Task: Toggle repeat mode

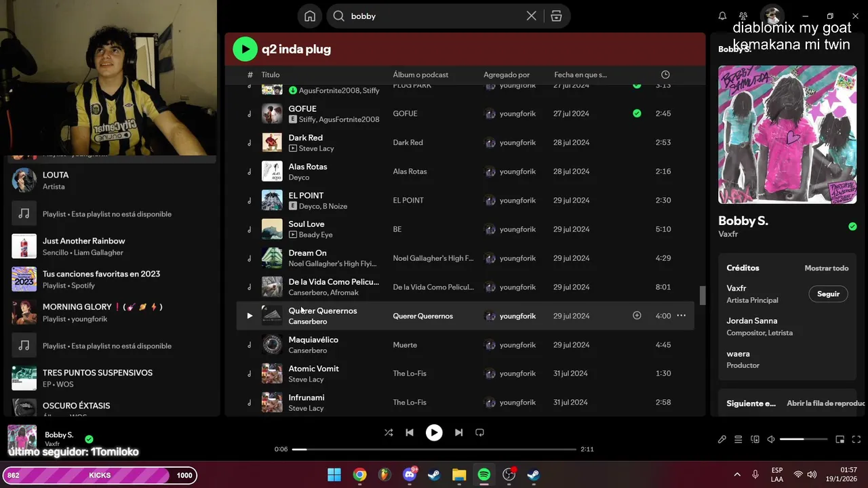Action: (x=479, y=432)
